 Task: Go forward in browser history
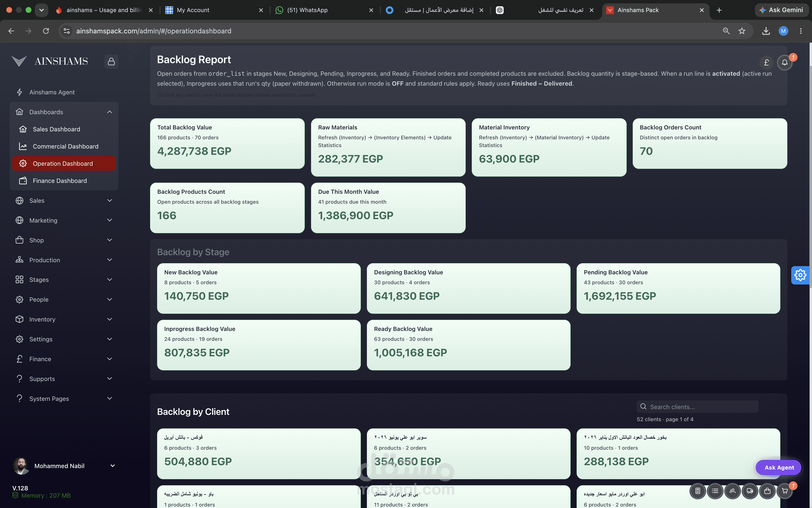(x=29, y=31)
